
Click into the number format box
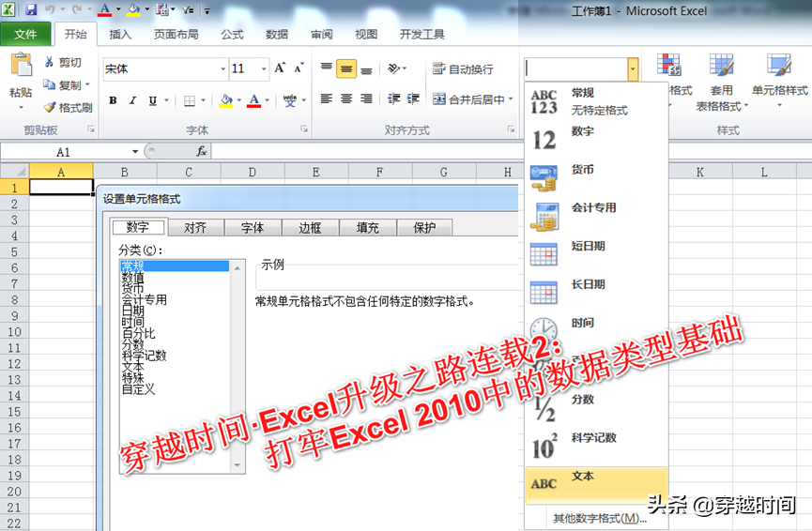[575, 69]
